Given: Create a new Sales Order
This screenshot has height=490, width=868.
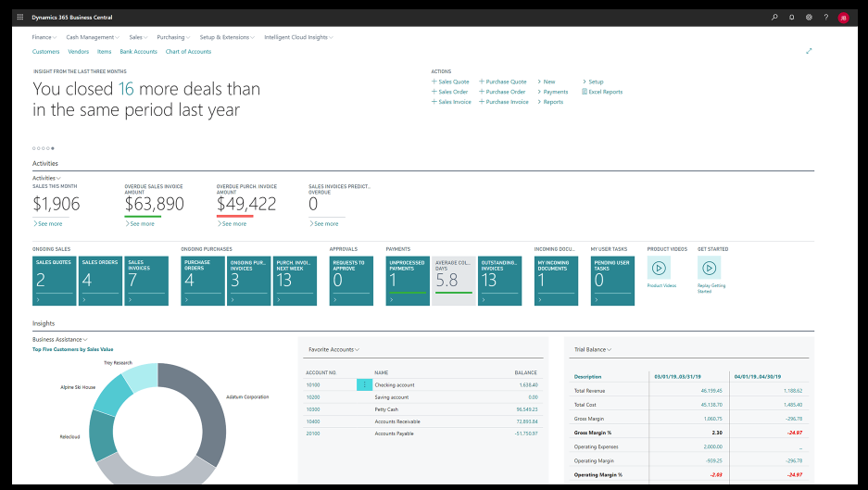Looking at the screenshot, I should click(x=449, y=92).
